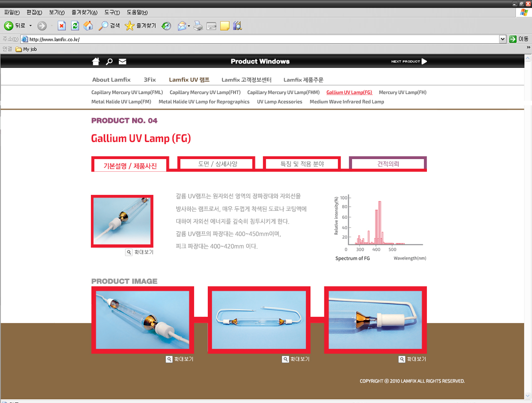Go to NEXT PRODUCT
Viewport: 532px width, 403px height.
409,61
